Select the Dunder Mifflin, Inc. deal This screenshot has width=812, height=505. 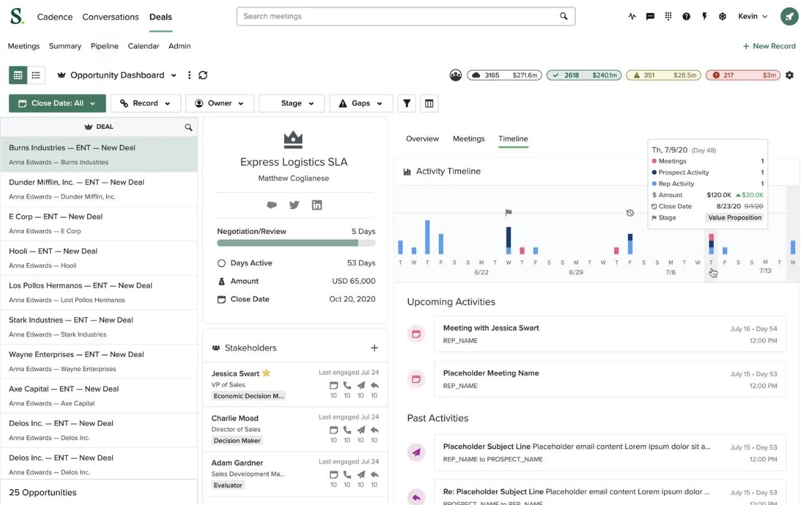99,189
